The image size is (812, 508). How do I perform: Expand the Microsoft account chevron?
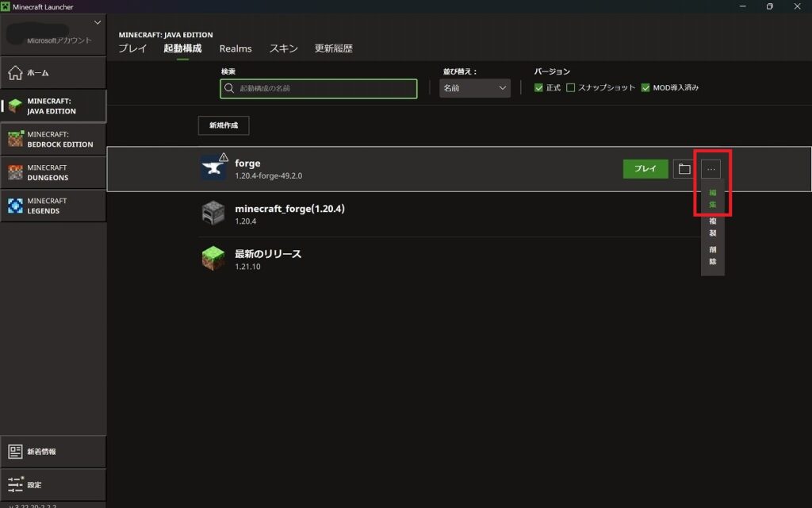coord(98,22)
